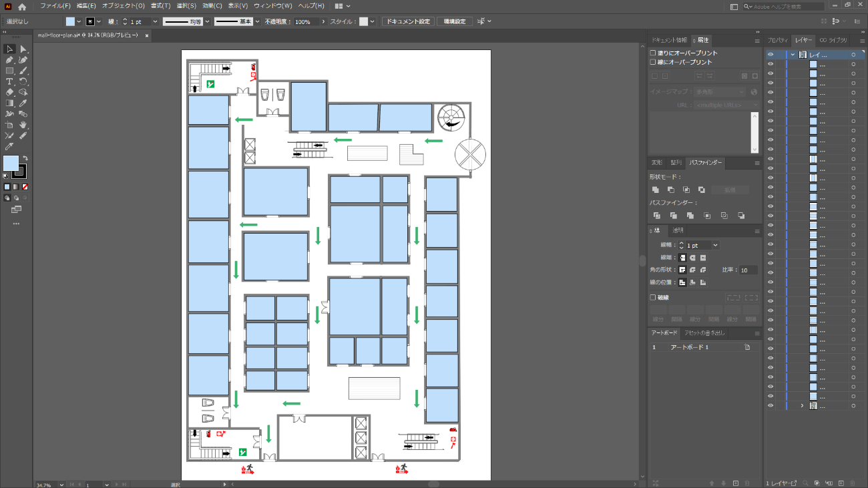This screenshot has width=868, height=488.
Task: Click the large fill color swatch in toolbar
Action: click(11, 163)
